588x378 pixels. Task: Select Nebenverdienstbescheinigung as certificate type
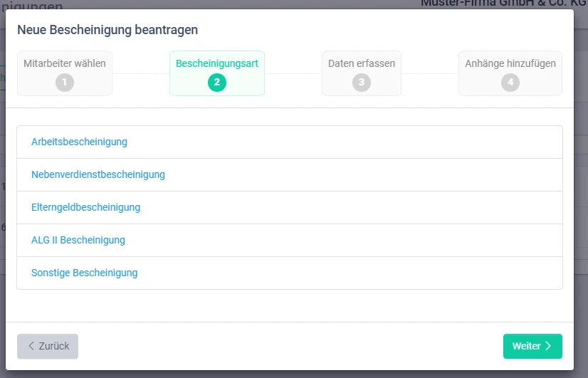(98, 174)
